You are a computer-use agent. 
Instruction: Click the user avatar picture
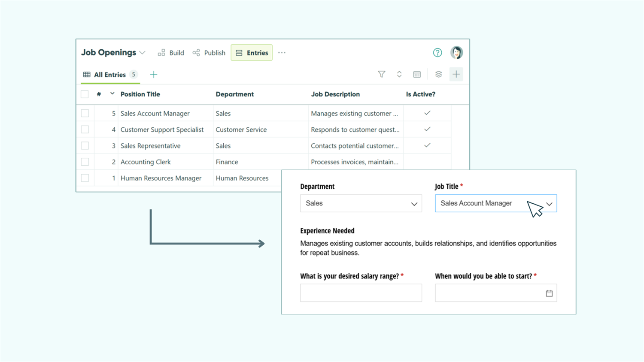click(456, 52)
